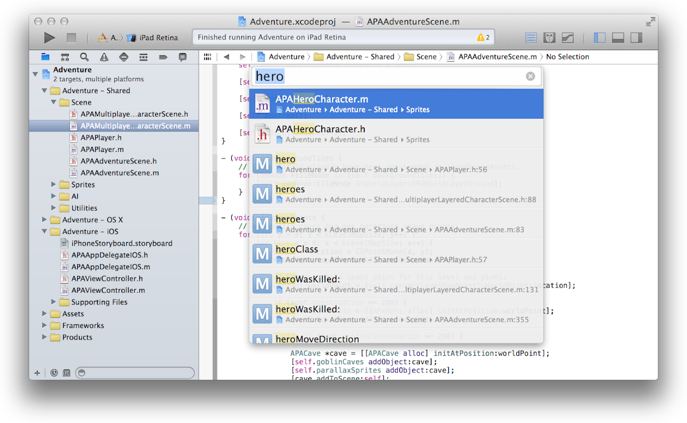Clear the Open Quickly search text
The height and width of the screenshot is (423, 687).
[x=530, y=77]
